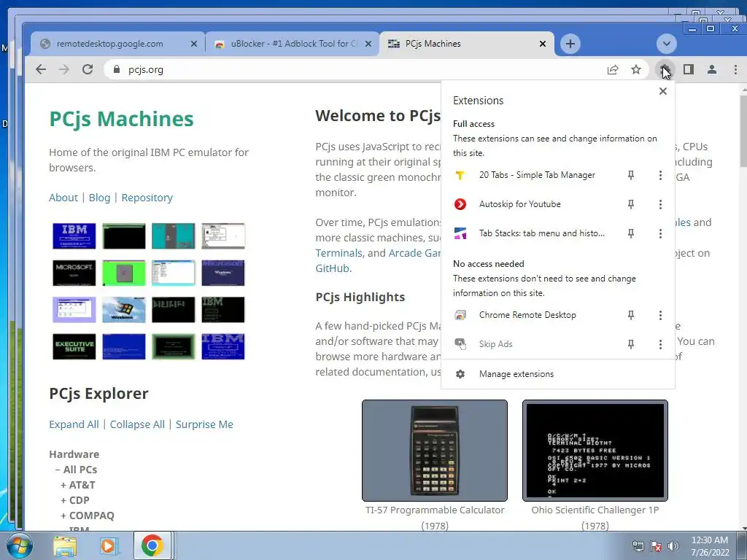747x560 pixels.
Task: Open more options for Skip Ads extension
Action: [x=660, y=344]
